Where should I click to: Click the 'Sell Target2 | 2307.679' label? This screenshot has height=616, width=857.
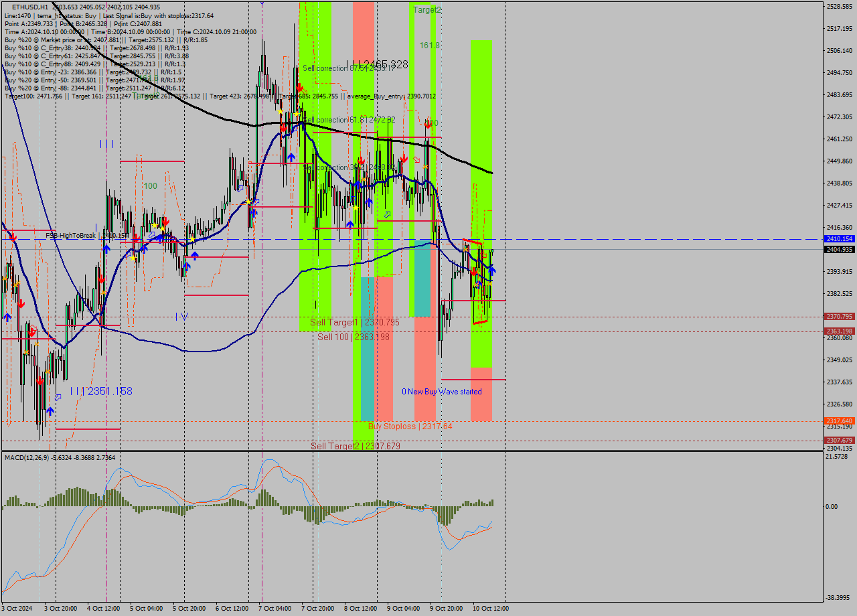click(356, 446)
